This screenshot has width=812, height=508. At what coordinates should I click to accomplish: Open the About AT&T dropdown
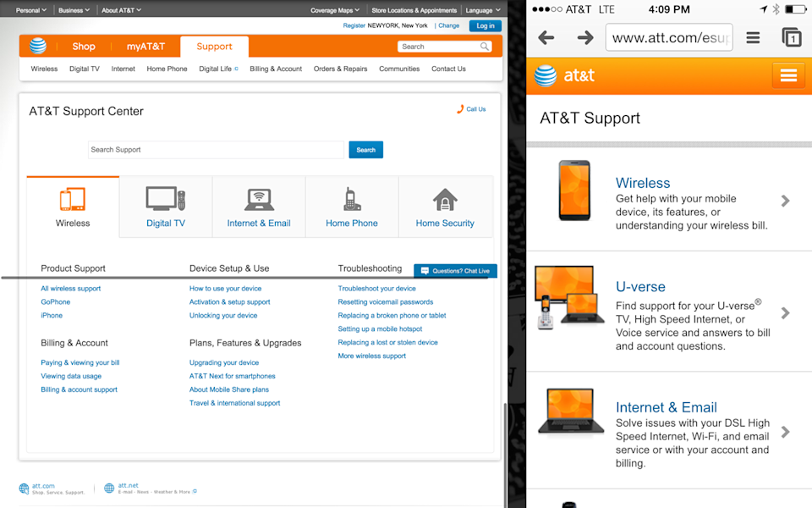(121, 10)
